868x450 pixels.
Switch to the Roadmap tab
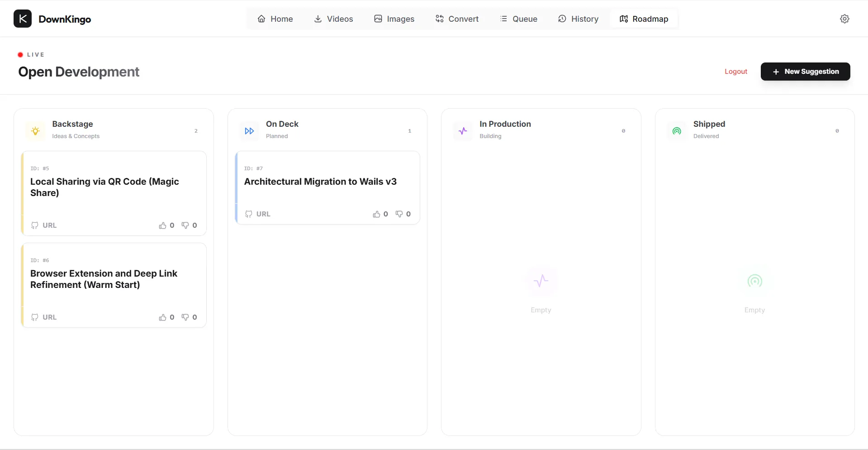click(643, 19)
